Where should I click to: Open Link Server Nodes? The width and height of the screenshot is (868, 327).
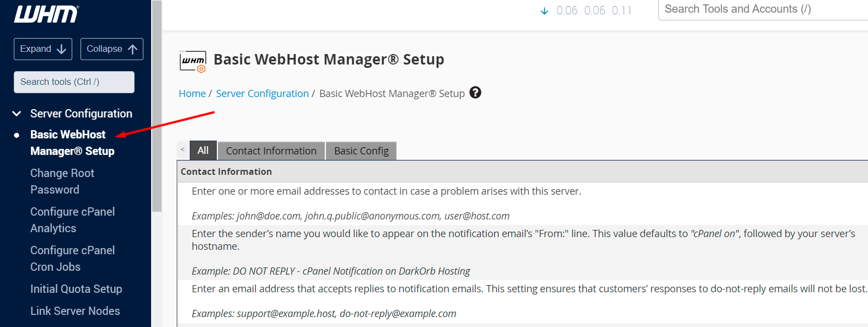tap(75, 311)
